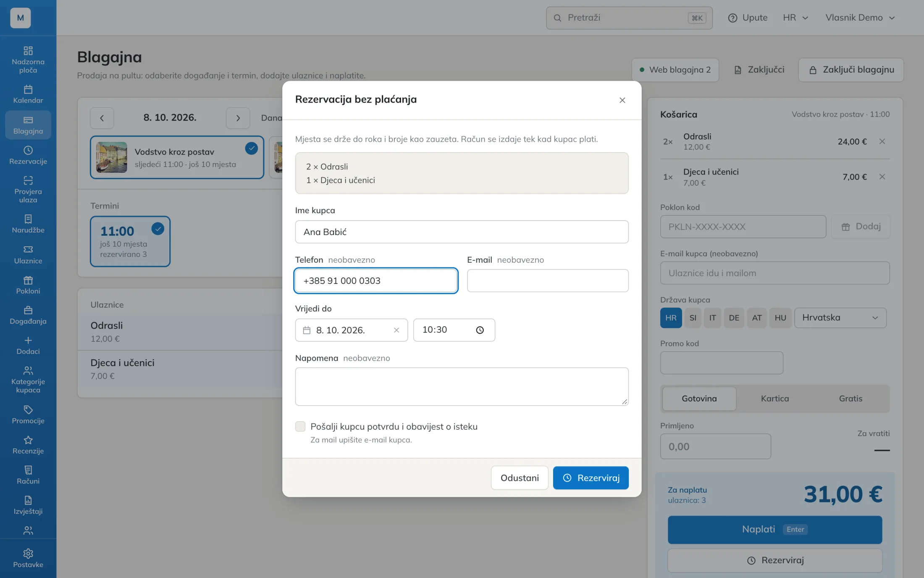This screenshot has width=924, height=578.
Task: Open the HR language selector
Action: point(795,18)
